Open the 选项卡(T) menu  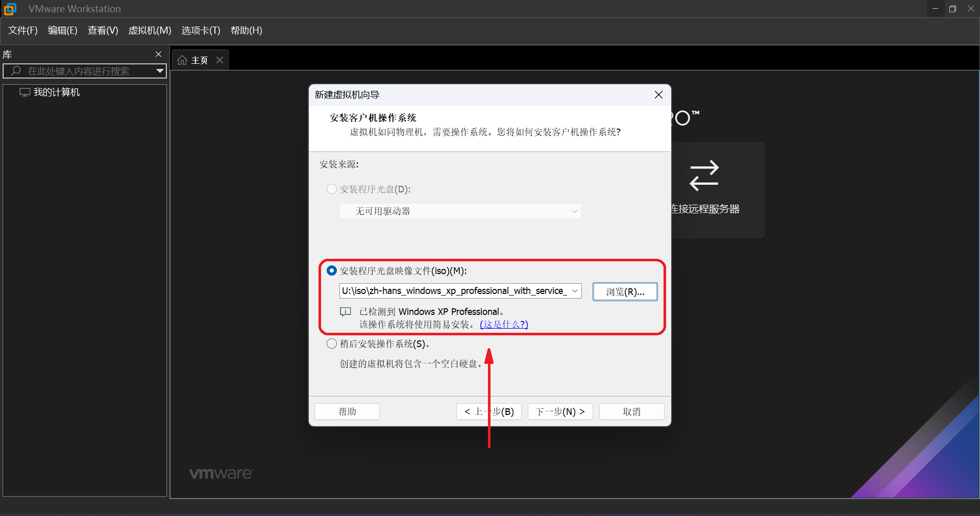(x=201, y=31)
